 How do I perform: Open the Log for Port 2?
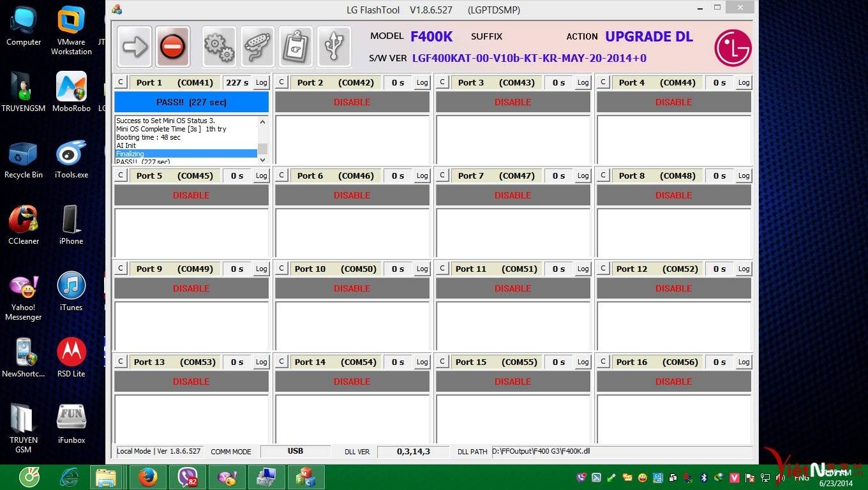[x=423, y=82]
